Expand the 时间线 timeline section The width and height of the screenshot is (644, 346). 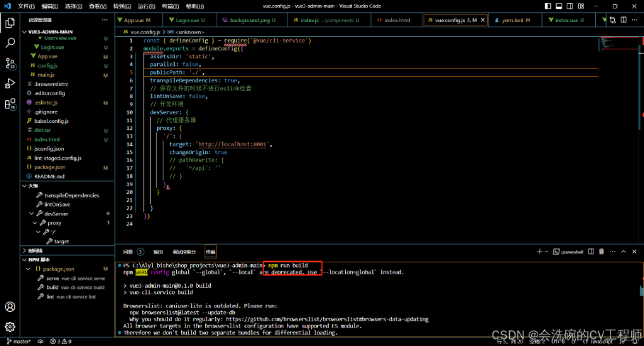tap(67, 250)
